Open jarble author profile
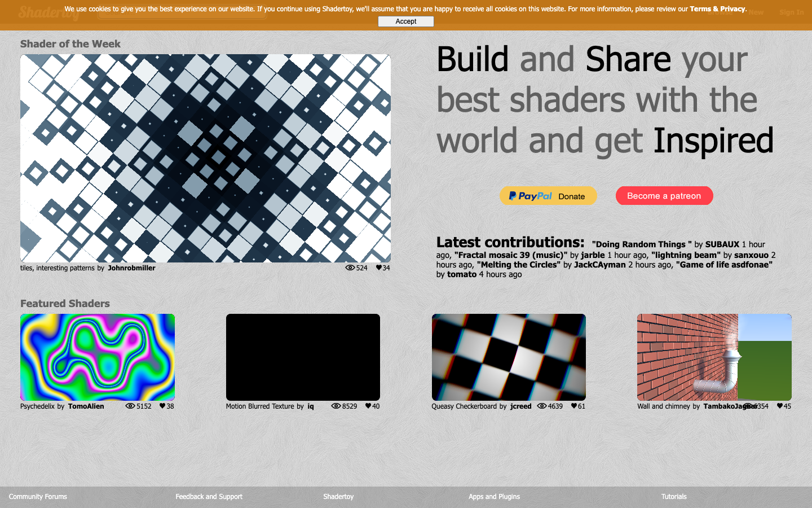The image size is (812, 508). (593, 255)
